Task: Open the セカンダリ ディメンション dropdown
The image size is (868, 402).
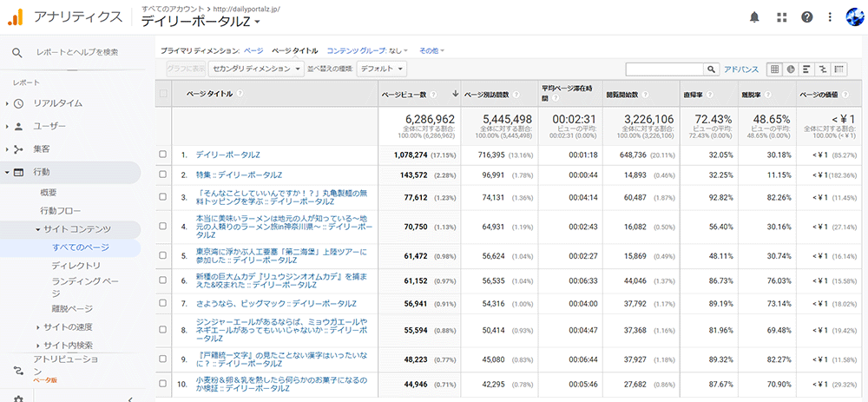Action: pos(256,69)
